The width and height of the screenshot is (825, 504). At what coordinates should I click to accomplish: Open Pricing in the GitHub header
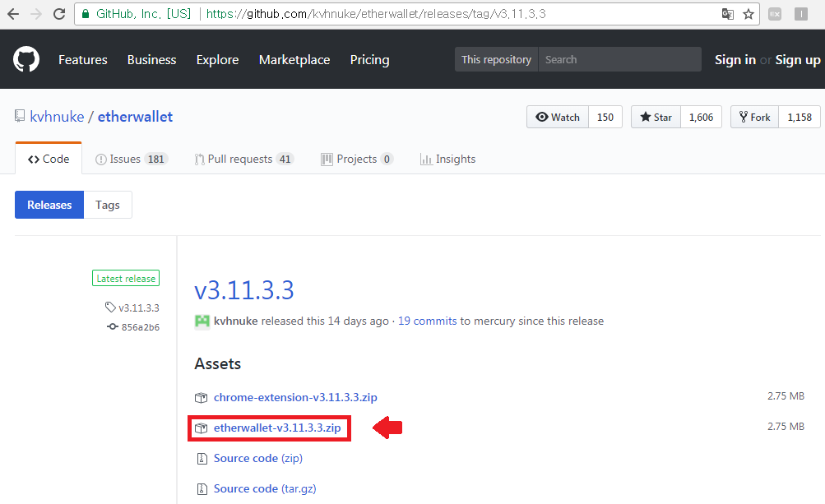point(370,60)
